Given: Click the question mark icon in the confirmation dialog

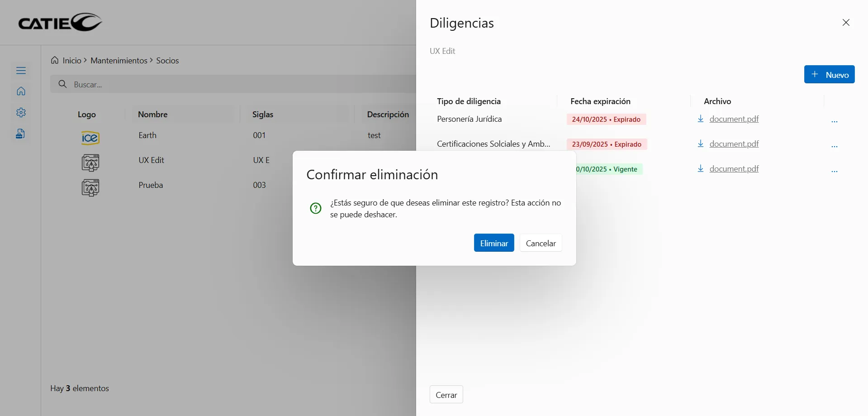Looking at the screenshot, I should 315,208.
